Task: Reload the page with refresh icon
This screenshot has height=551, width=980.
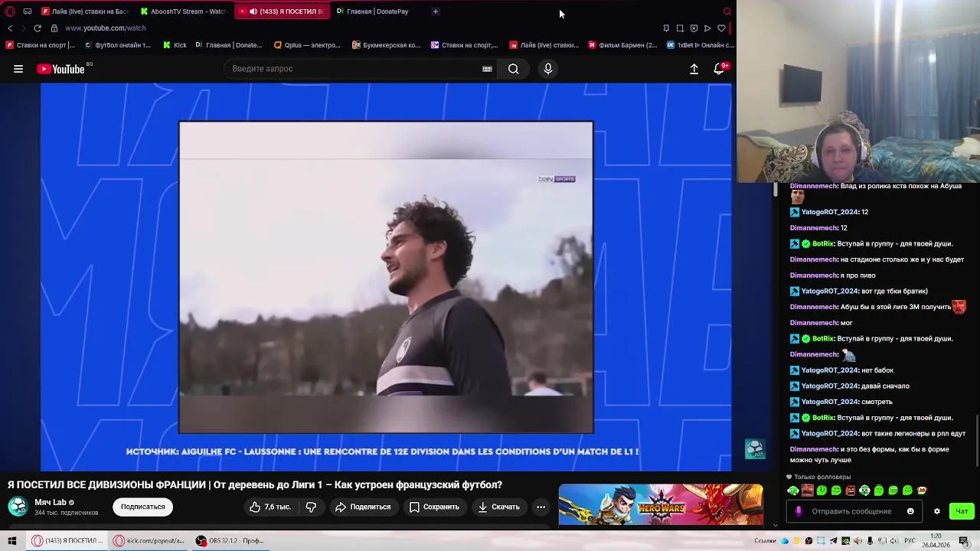Action: (x=37, y=28)
